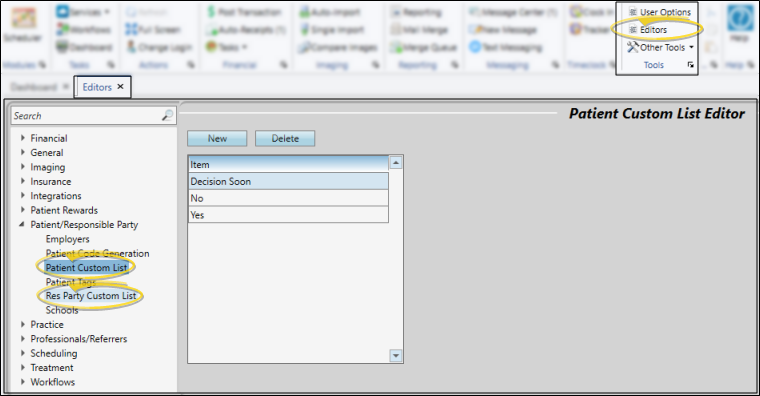Image resolution: width=760 pixels, height=396 pixels.
Task: Close the Editors tab
Action: tap(120, 86)
